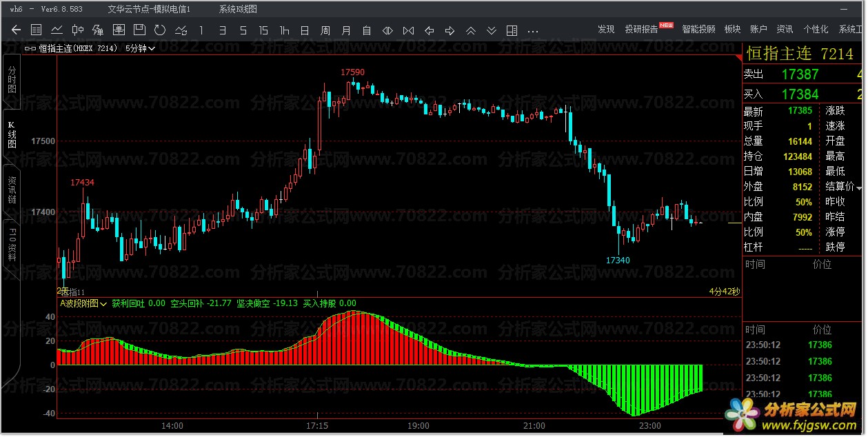Select the 周 weekly period button
Image resolution: width=868 pixels, height=437 pixels.
[325, 30]
